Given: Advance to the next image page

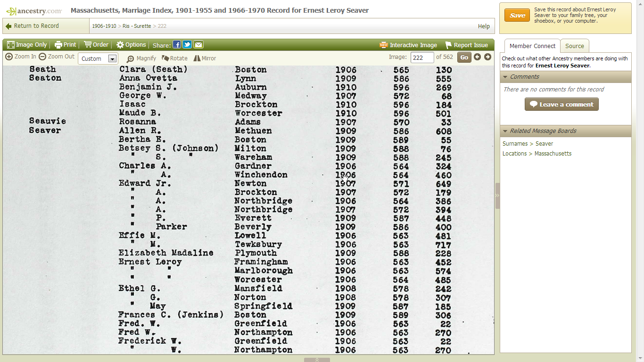Looking at the screenshot, I should [487, 57].
